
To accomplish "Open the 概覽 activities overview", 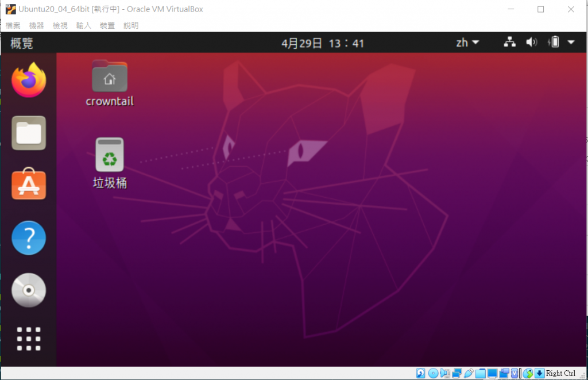I will 22,43.
